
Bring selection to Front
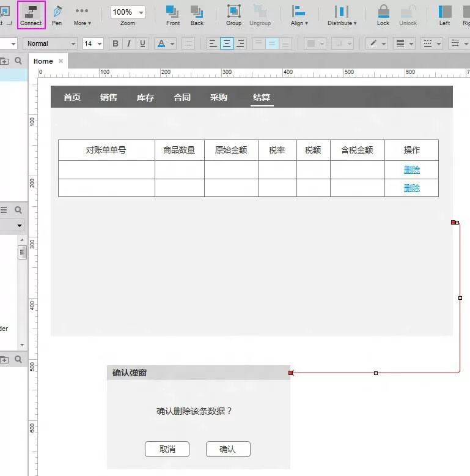click(173, 16)
